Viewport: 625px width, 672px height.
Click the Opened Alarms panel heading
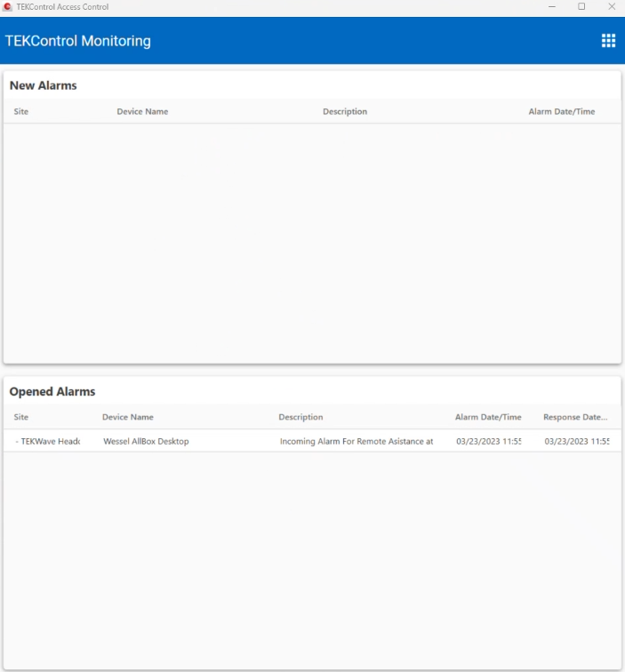click(52, 391)
